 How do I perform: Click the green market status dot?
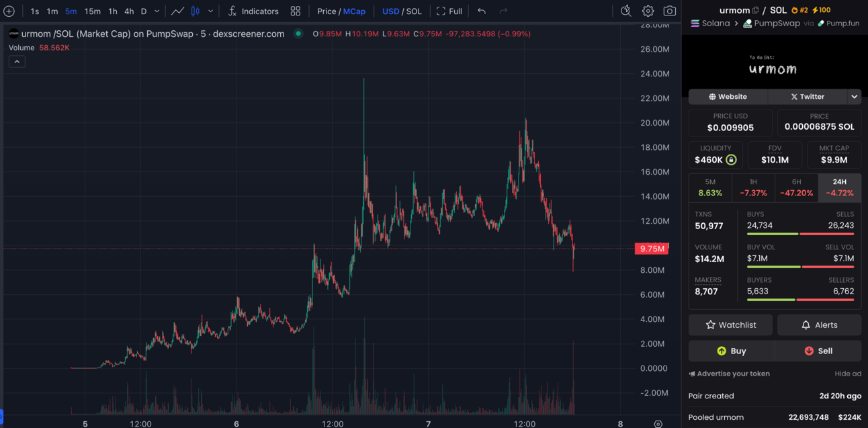click(x=298, y=34)
